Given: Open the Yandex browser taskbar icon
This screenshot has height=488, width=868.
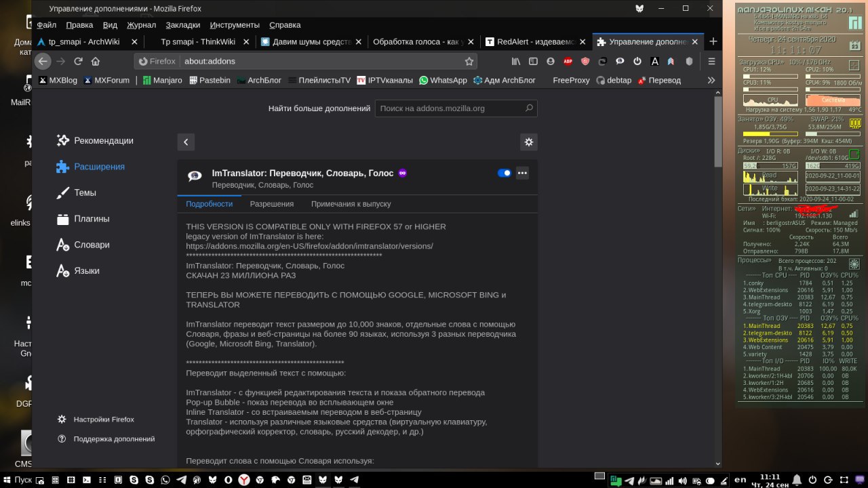Looking at the screenshot, I should pos(243,480).
